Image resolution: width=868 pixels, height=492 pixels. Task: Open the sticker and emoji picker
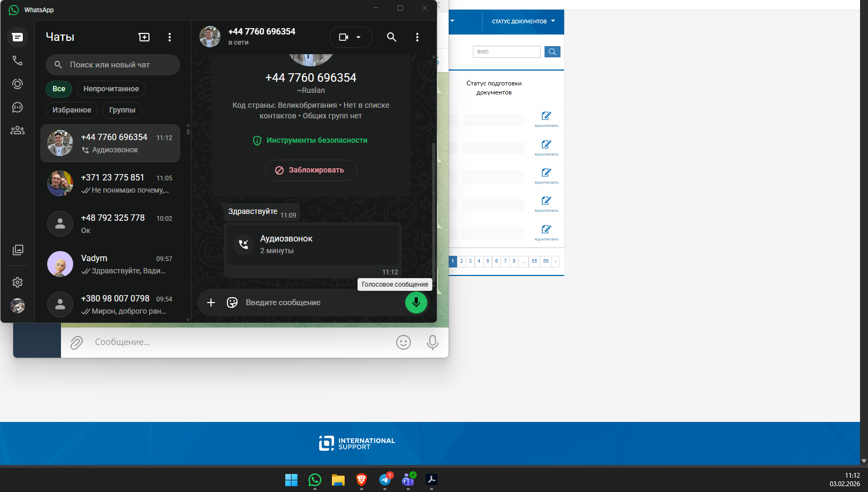[x=232, y=303]
